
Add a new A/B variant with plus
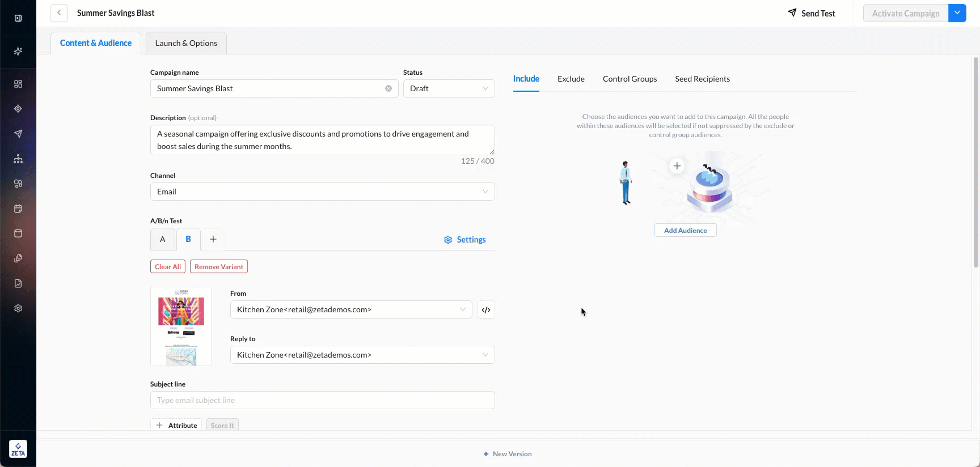point(213,239)
